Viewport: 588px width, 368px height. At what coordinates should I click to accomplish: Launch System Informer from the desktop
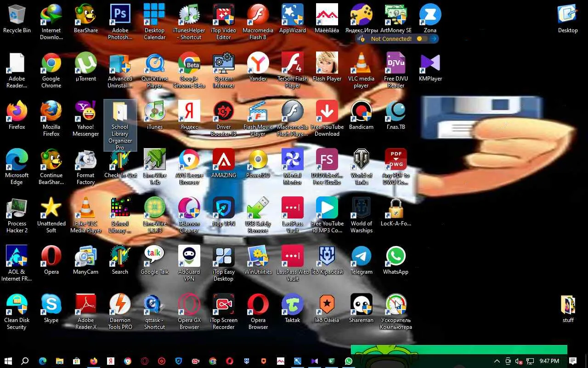click(223, 70)
